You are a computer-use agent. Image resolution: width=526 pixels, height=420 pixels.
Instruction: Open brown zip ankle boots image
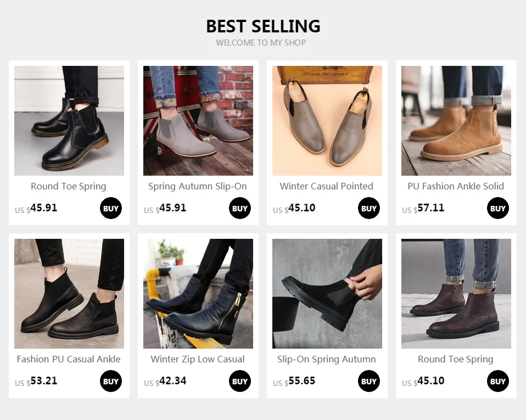[x=456, y=294]
